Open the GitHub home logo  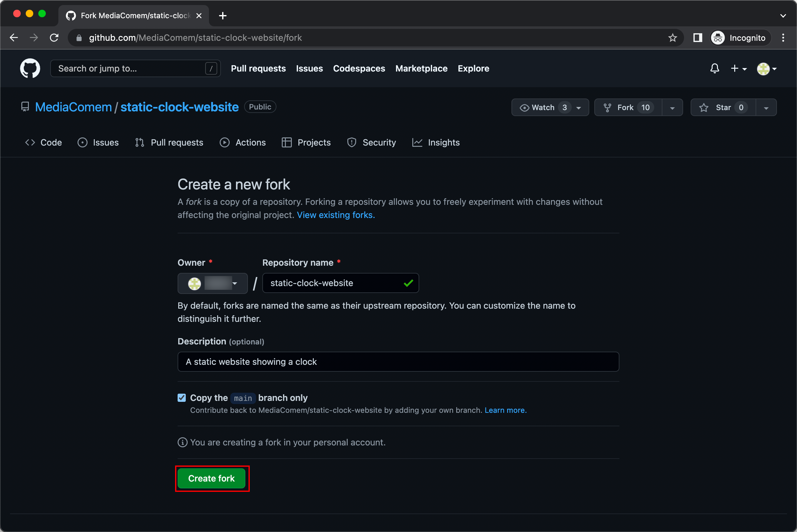pos(30,68)
